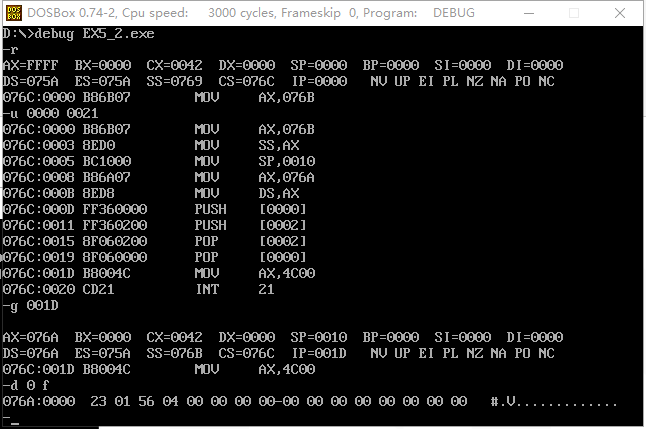The width and height of the screenshot is (646, 429).
Task: Click the INT 21 instruction line
Action: [x=139, y=289]
